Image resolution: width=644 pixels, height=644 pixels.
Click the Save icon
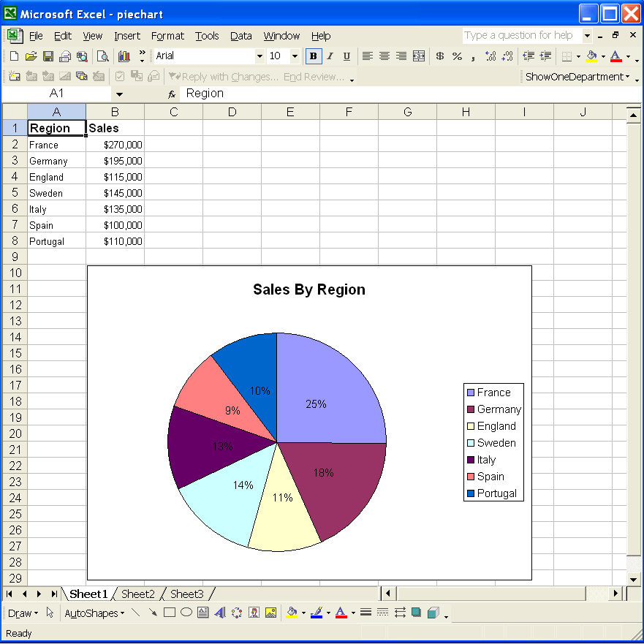point(48,56)
